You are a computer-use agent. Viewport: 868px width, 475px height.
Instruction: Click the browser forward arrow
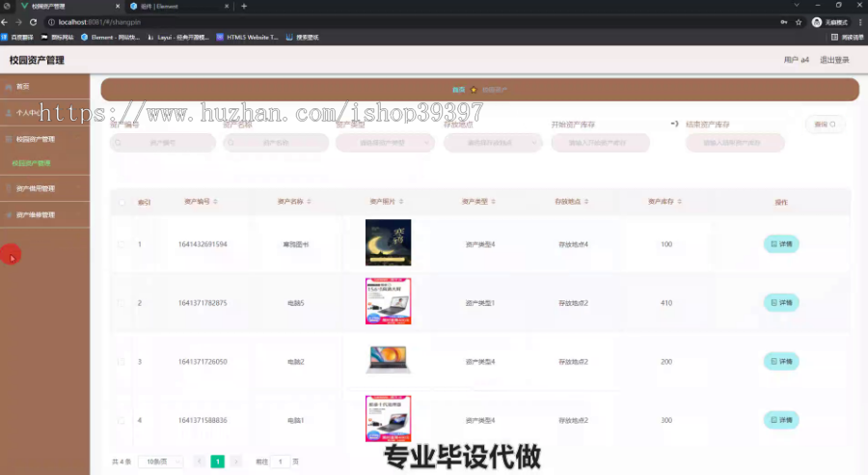pos(19,22)
